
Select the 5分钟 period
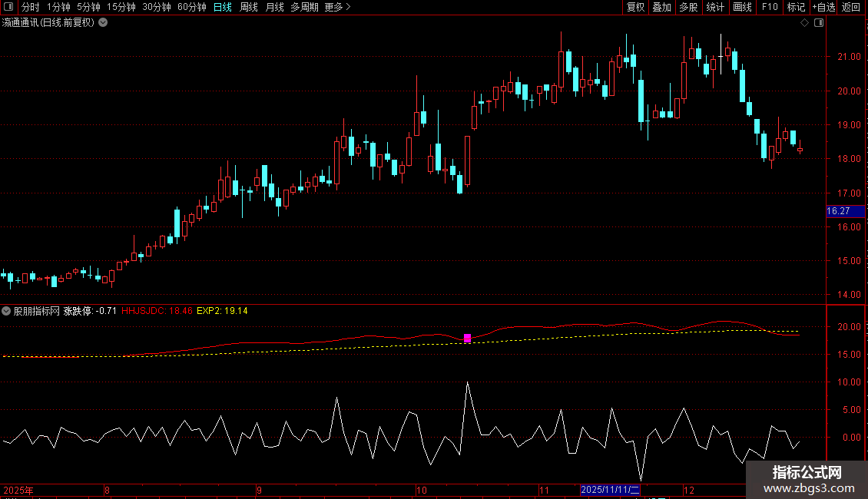tap(88, 7)
